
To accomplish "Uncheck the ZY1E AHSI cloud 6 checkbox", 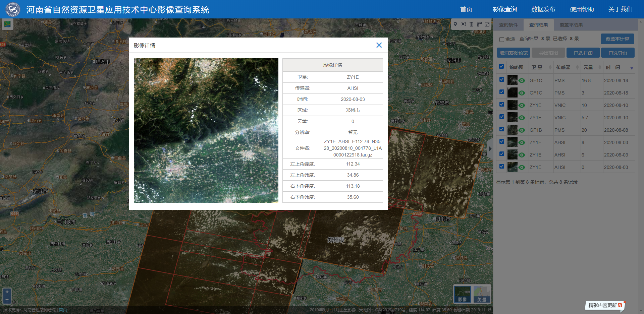I will click(502, 154).
